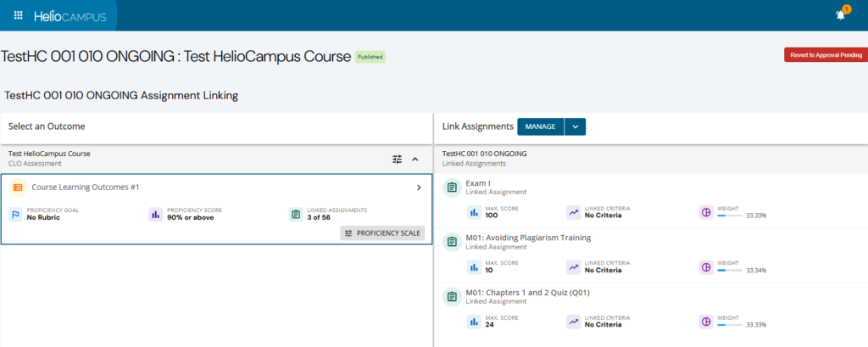Image resolution: width=868 pixels, height=347 pixels.
Task: Click the 3 of 56 linked assignments value
Action: pyautogui.click(x=319, y=217)
